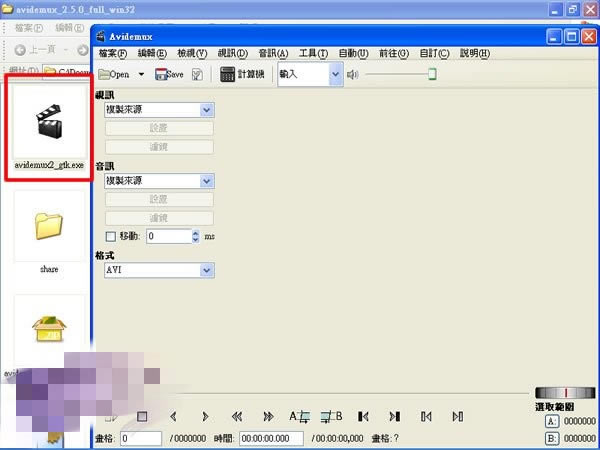The image size is (600, 450).
Task: Step forward to the next frame
Action: pyautogui.click(x=205, y=416)
